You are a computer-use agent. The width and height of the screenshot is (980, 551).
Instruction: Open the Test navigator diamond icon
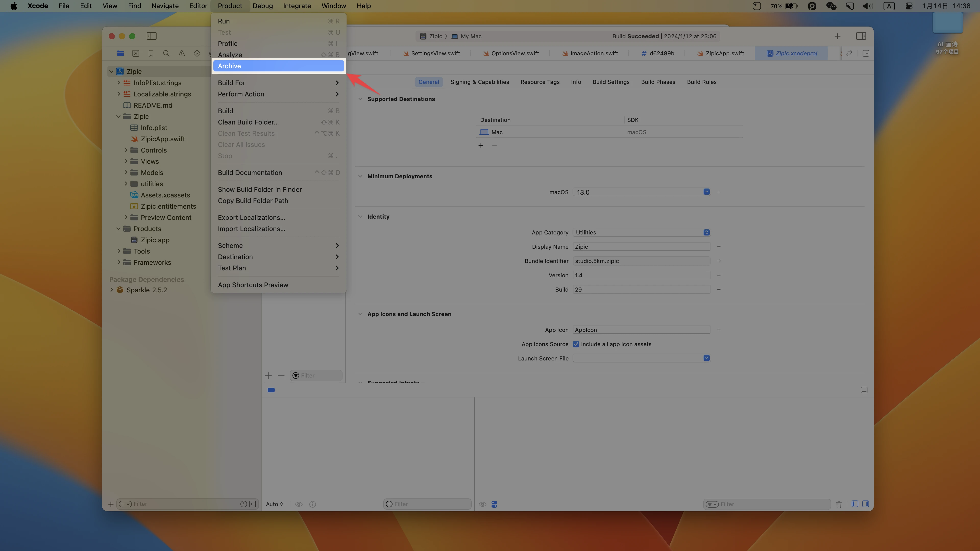[197, 53]
